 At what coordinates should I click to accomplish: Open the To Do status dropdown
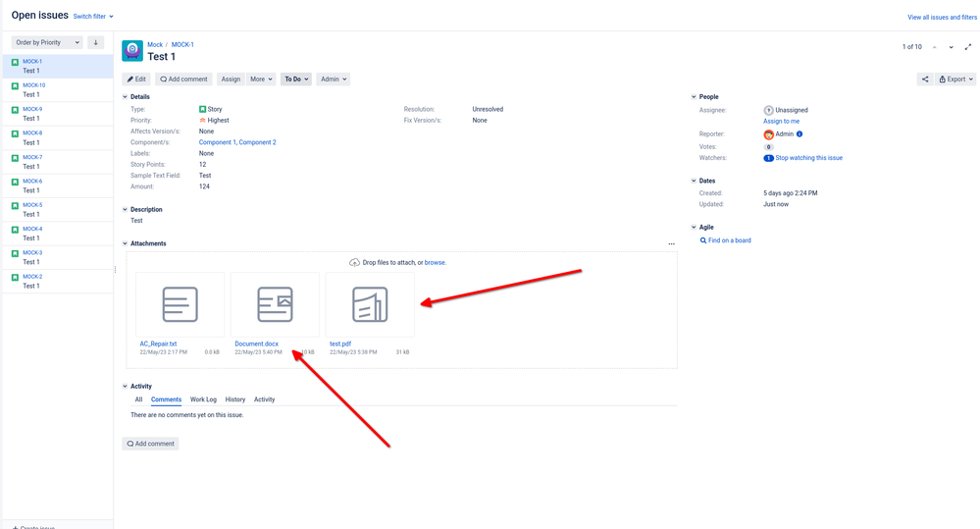pos(296,79)
